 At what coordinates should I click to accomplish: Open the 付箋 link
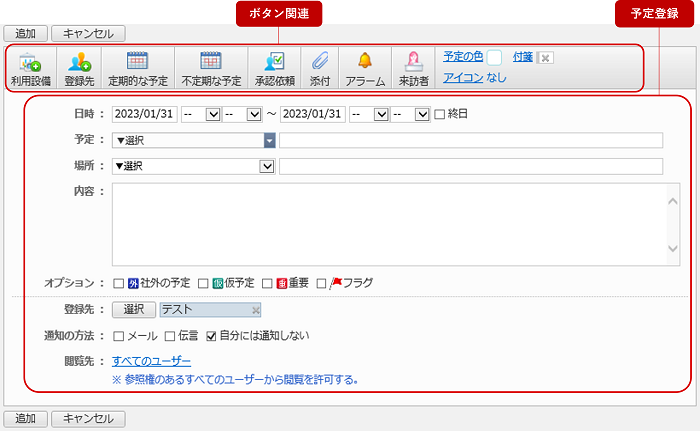click(523, 57)
